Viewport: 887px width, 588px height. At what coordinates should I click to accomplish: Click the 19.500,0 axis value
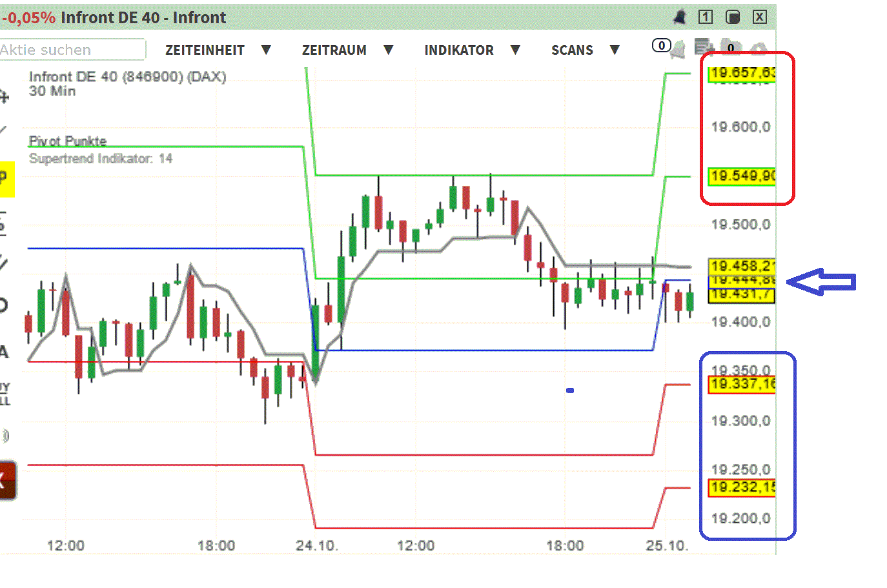coord(740,225)
